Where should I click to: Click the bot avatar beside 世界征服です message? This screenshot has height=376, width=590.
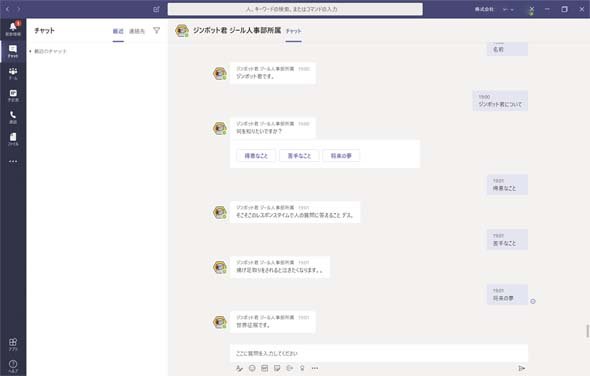click(220, 322)
